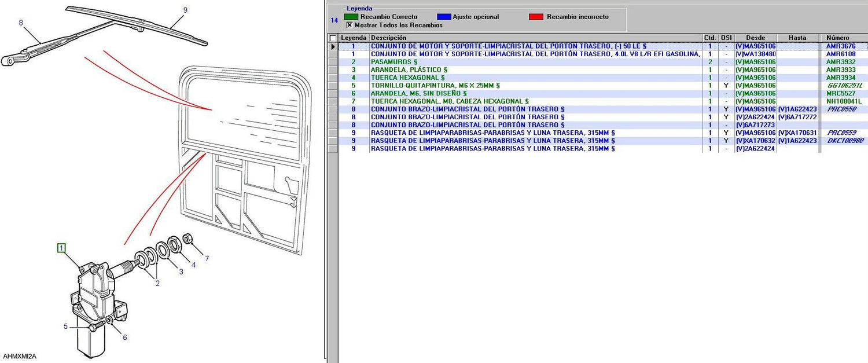The image size is (868, 363).
Task: Select callout 3 under the plastic washer
Action: 181,272
